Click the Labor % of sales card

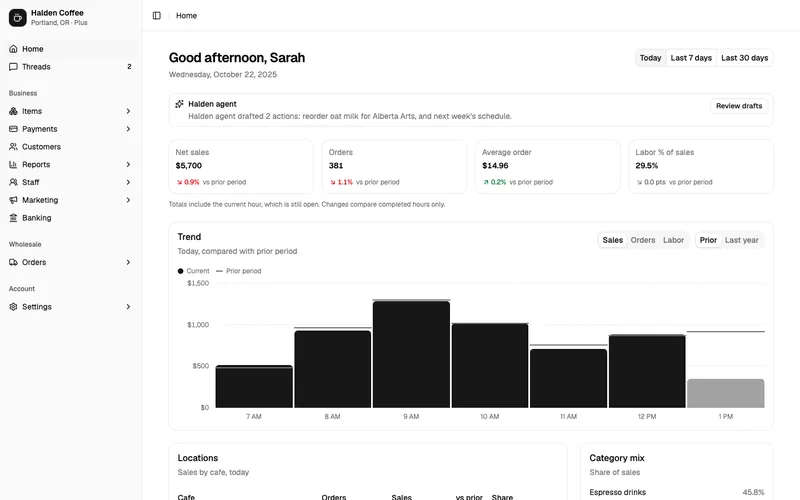[701, 167]
